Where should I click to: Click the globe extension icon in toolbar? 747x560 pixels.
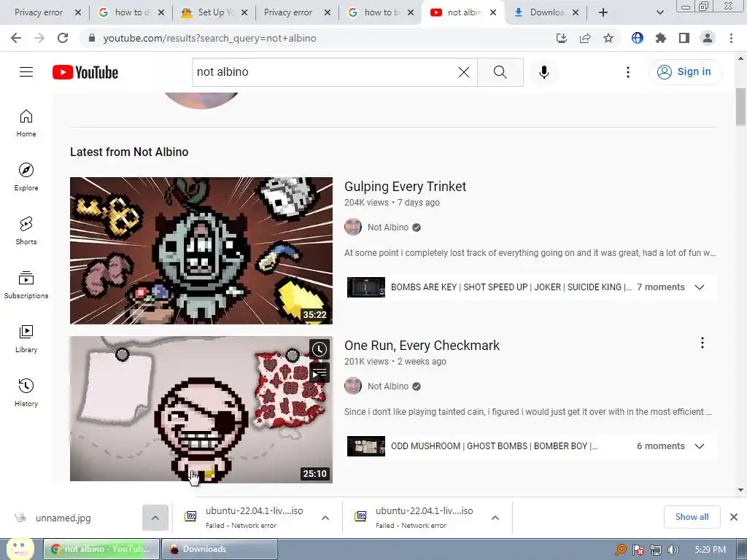(638, 38)
